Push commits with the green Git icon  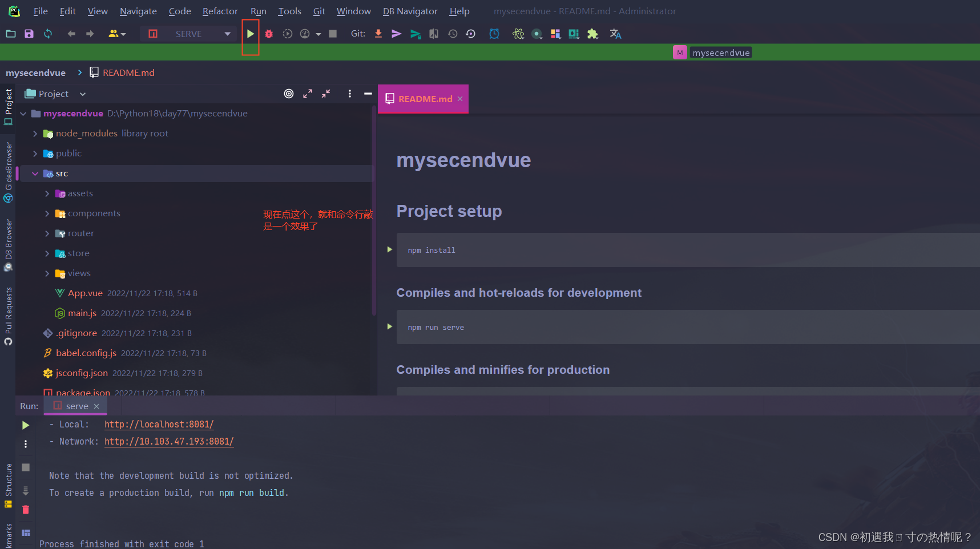(416, 34)
